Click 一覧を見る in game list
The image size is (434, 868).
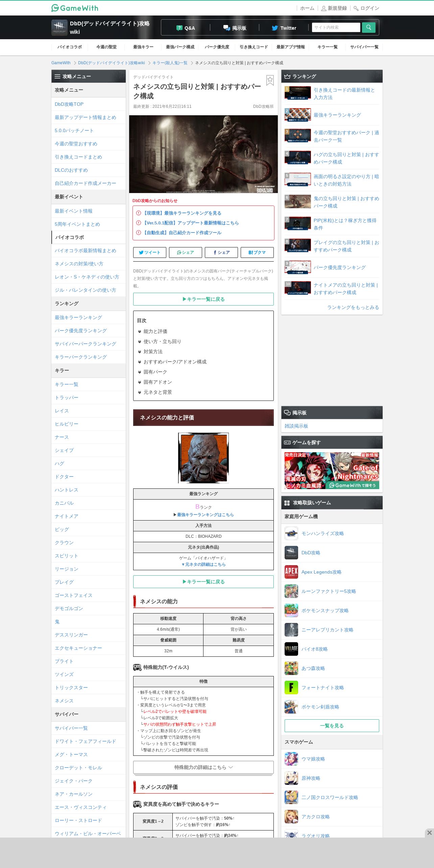[x=332, y=726]
